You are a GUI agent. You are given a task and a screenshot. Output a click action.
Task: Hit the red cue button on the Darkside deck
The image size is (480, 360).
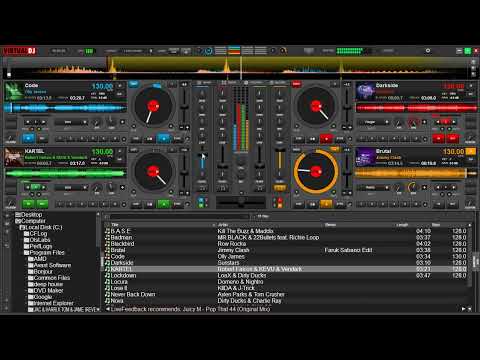tap(452, 138)
